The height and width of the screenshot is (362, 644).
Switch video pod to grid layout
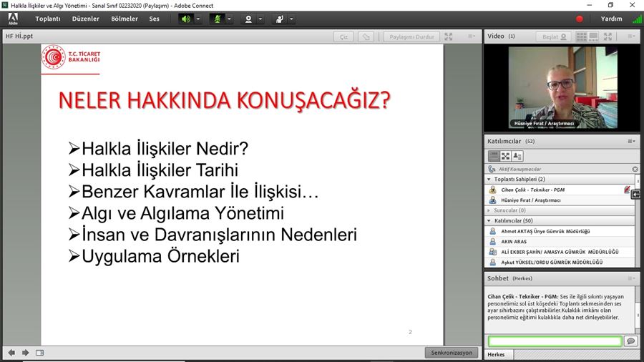click(582, 36)
